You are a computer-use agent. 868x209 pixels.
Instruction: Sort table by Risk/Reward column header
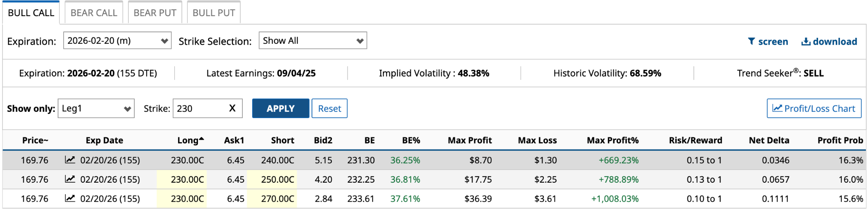coord(696,140)
